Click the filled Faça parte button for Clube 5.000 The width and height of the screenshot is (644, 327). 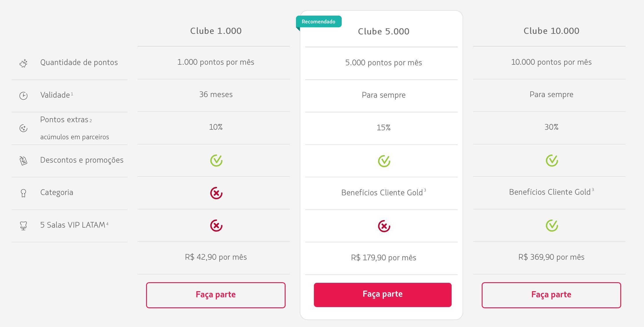click(x=383, y=295)
